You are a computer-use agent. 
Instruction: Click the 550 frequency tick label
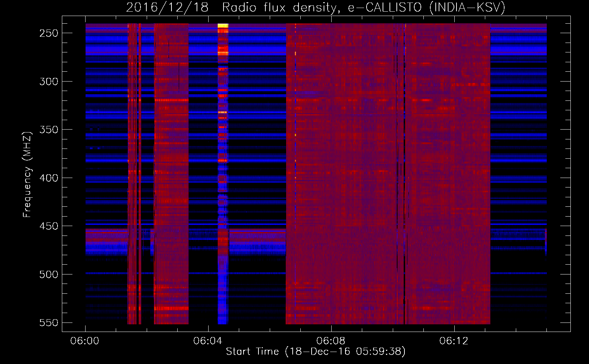(49, 323)
